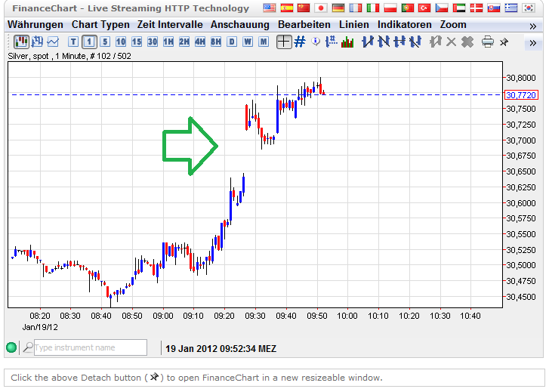Select the fourth line drawing tool
The image size is (549, 392).
(x=415, y=42)
